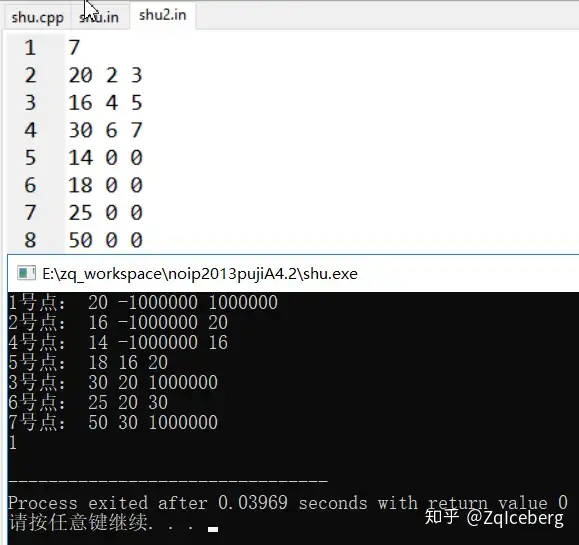Click the line '18 0 0' in editor
The height and width of the screenshot is (545, 579).
click(106, 185)
